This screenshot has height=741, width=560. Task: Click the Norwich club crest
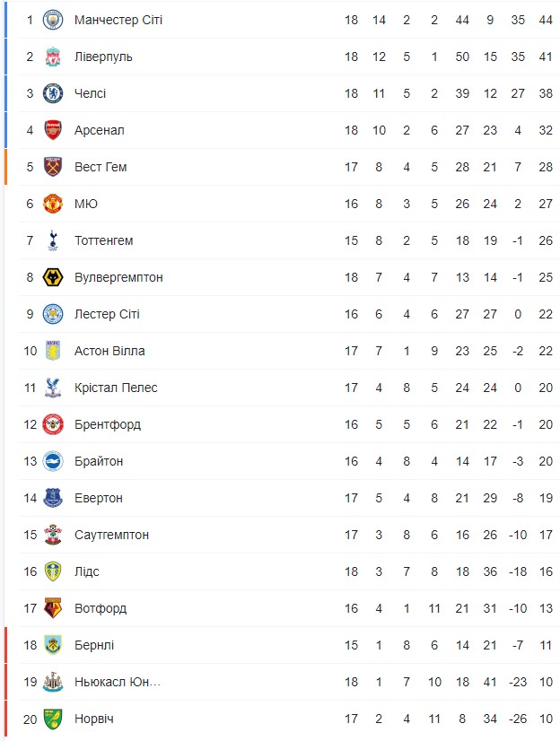(52, 719)
